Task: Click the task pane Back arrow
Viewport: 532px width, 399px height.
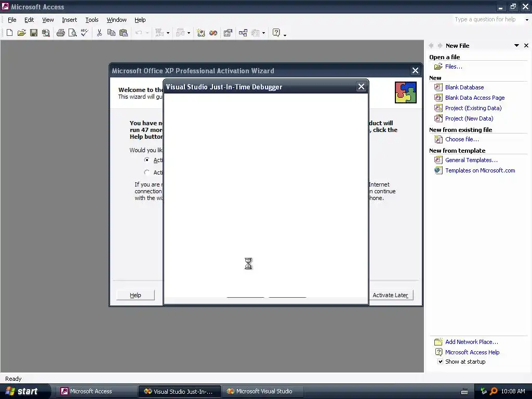Action: click(x=431, y=46)
